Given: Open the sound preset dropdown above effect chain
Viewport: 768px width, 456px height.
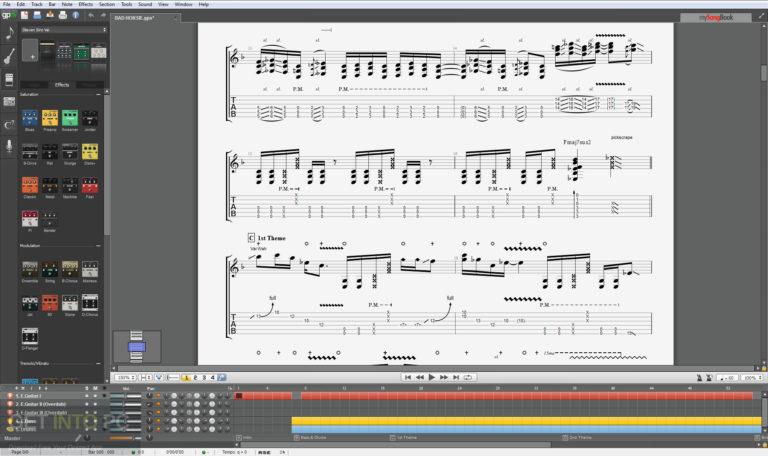Looking at the screenshot, I should pos(64,30).
